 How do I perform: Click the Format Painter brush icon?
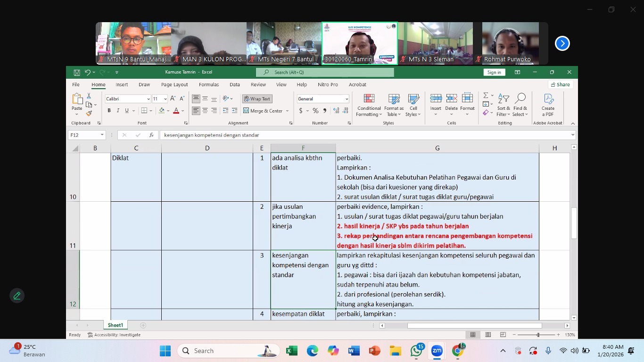(x=89, y=114)
